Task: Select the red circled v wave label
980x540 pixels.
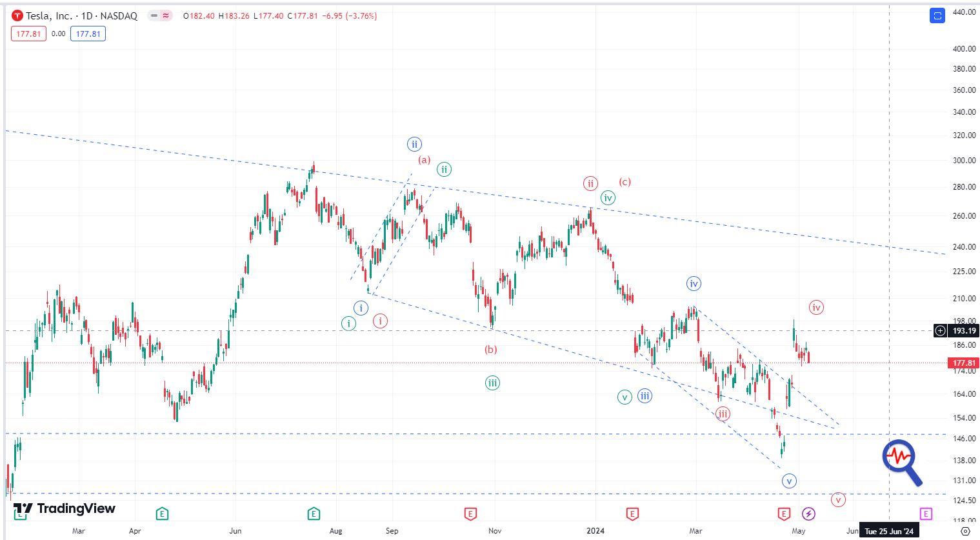Action: (x=838, y=499)
